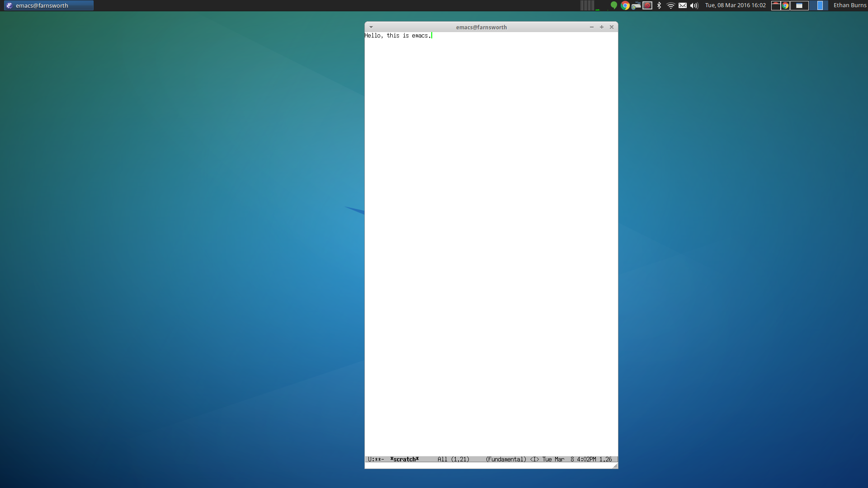Click the emacs minibuffer echo area
868x488 pixels.
(488, 465)
